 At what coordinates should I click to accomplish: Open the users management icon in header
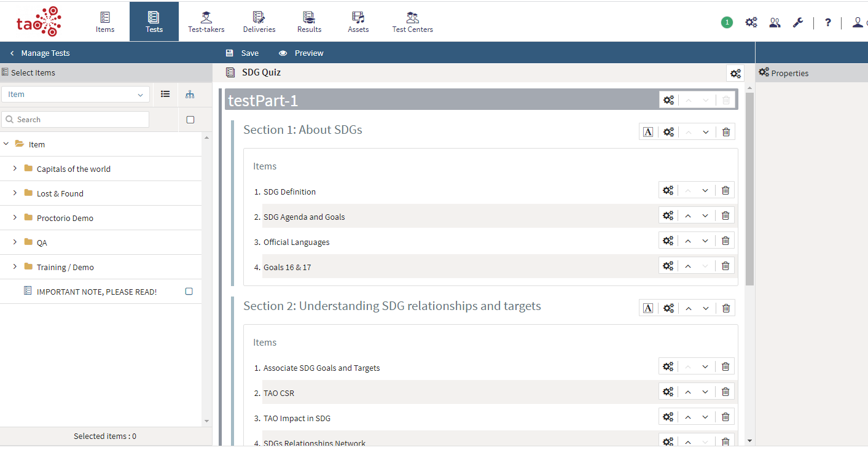coord(775,23)
